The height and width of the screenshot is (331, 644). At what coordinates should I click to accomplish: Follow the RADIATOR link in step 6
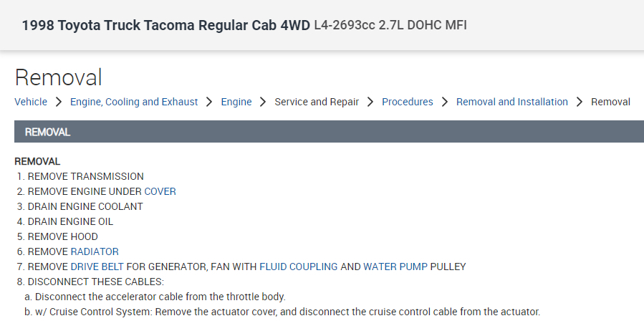[x=95, y=251]
